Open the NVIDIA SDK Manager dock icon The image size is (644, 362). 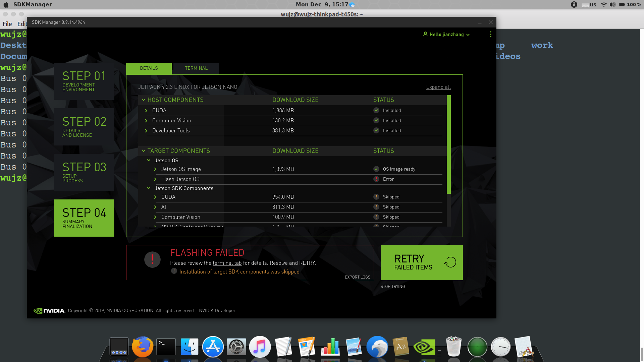(424, 347)
